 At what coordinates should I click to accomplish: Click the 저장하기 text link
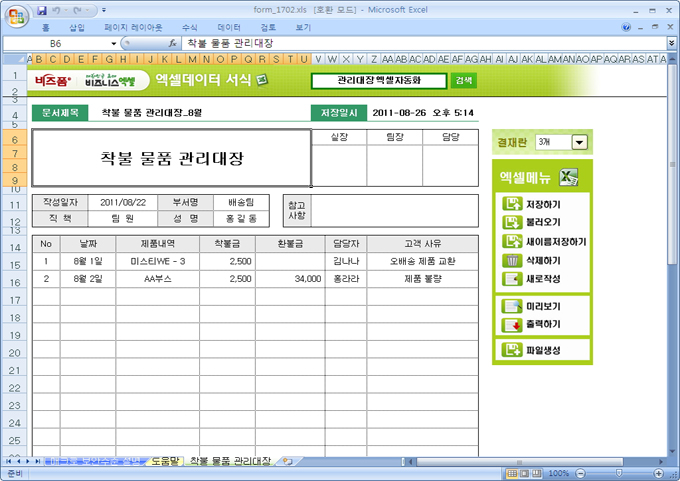[543, 204]
